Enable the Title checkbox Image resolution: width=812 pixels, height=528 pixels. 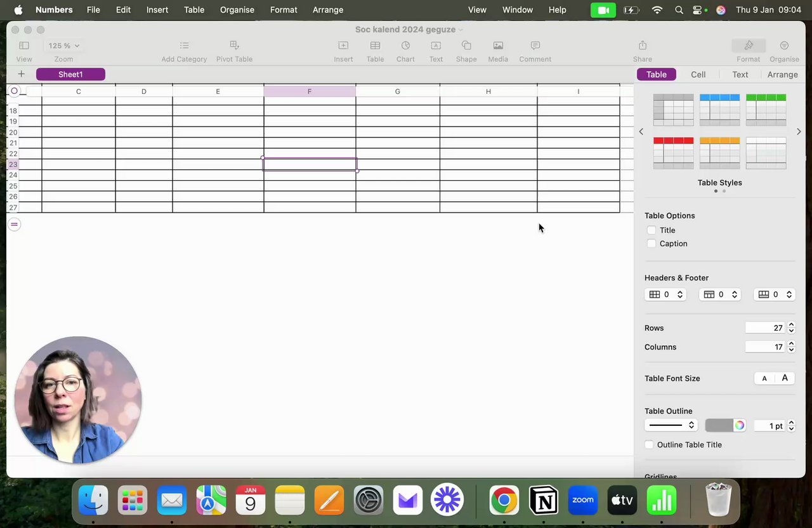[x=652, y=230]
